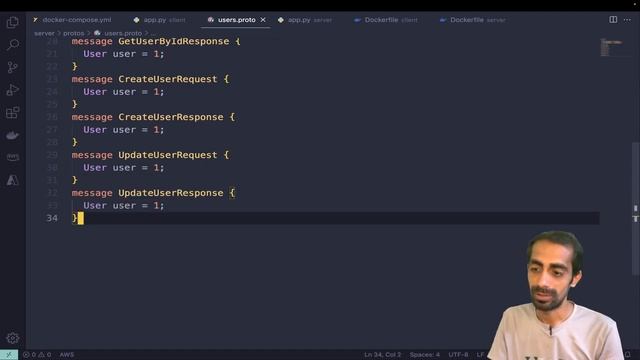Open the Extensions view

point(13,112)
